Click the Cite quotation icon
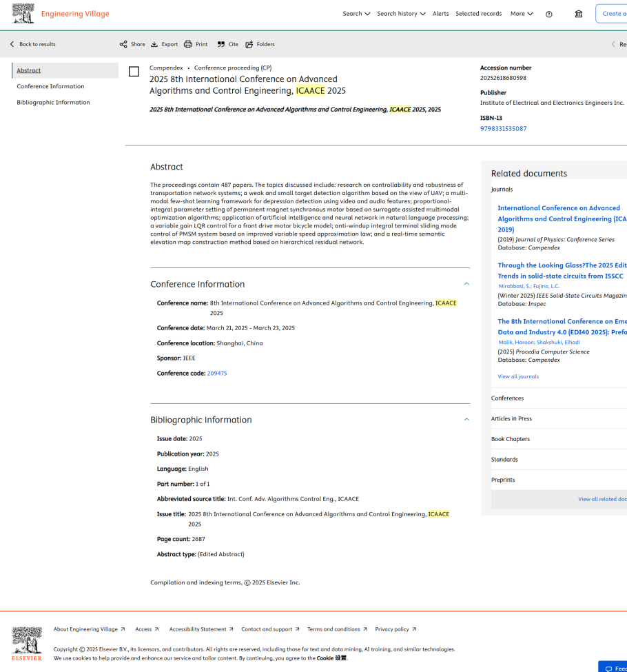Screen dimensions: 627x672 [x=220, y=44]
